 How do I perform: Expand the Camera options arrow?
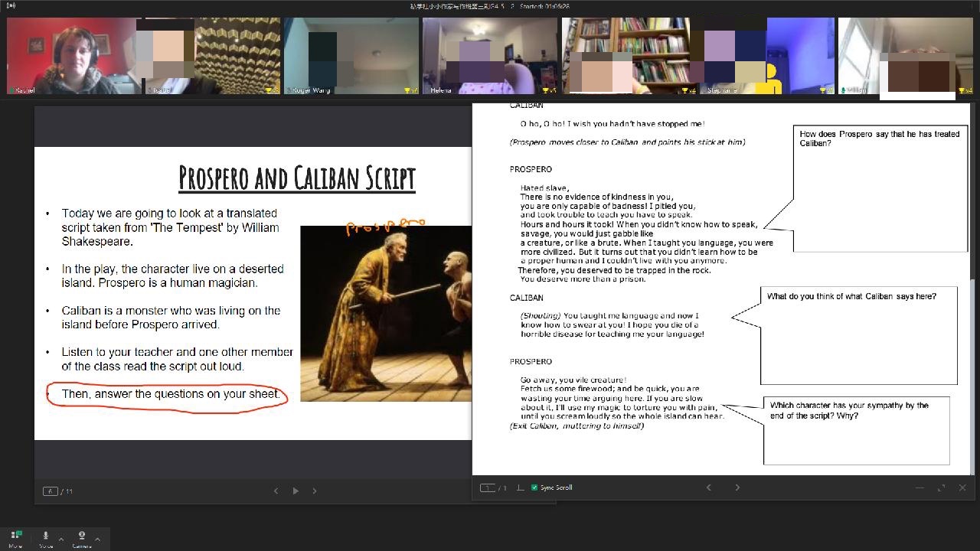tap(97, 539)
